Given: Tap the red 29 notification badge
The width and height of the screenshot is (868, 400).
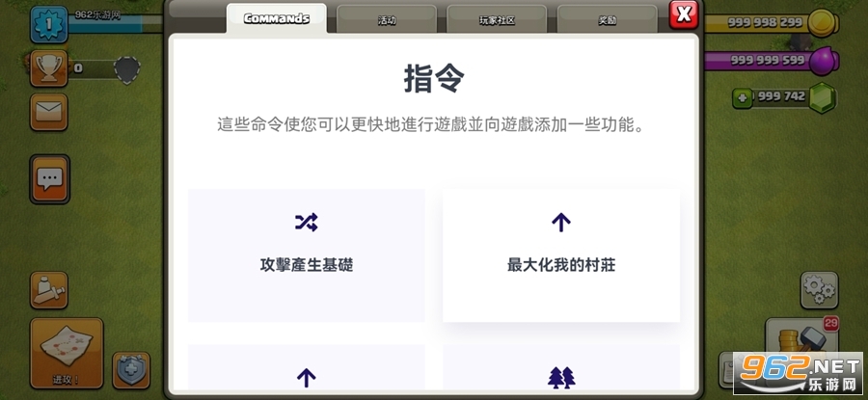Looking at the screenshot, I should tap(831, 323).
